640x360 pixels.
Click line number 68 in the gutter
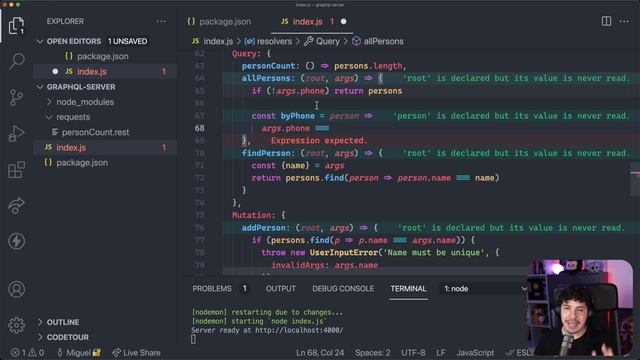(200, 128)
